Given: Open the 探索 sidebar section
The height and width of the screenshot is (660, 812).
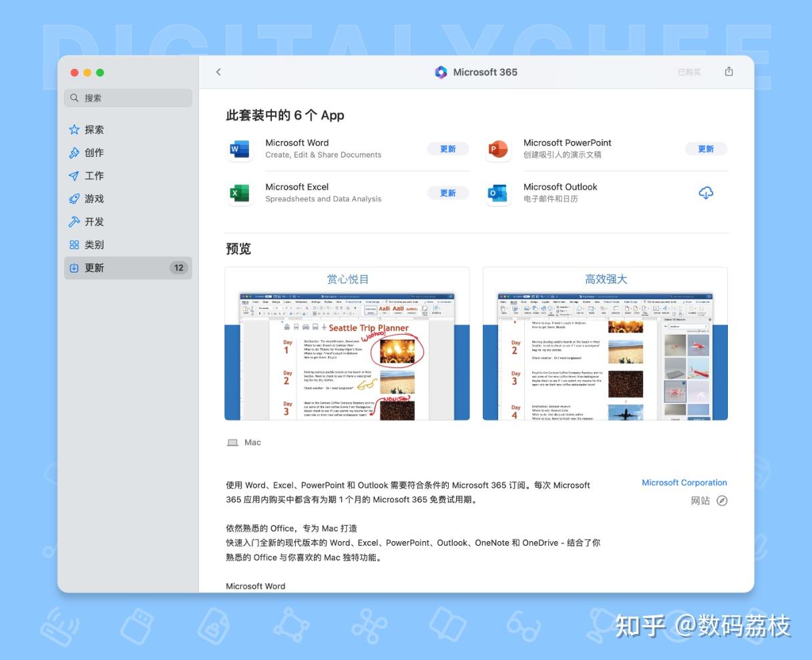Looking at the screenshot, I should [128, 130].
